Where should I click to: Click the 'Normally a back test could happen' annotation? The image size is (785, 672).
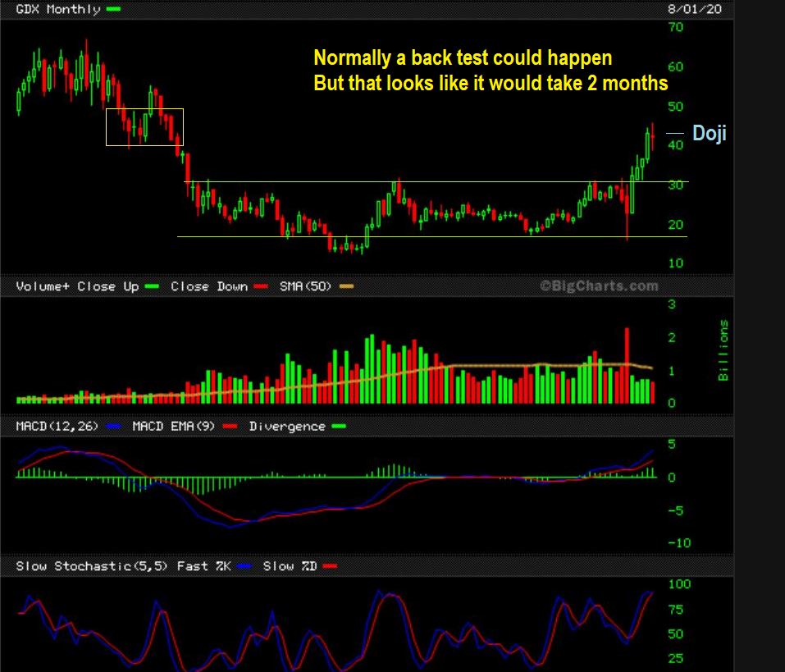[x=463, y=58]
